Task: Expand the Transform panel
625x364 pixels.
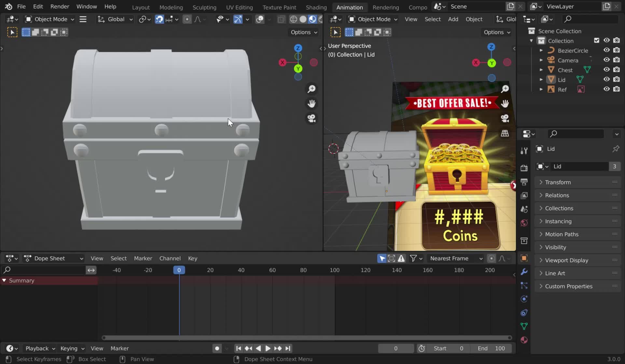Action: (x=558, y=182)
